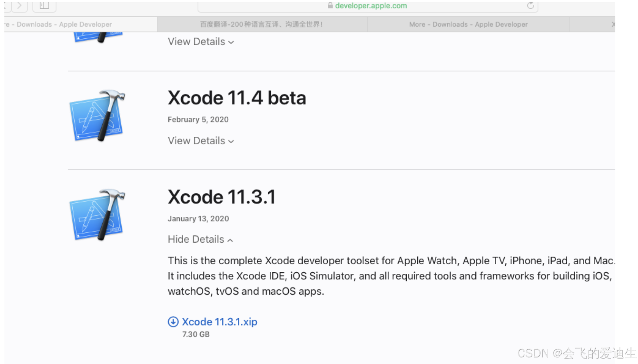Viewport: 638px width, 364px height.
Task: Click the Xcode 11.4 beta heading
Action: point(237,98)
